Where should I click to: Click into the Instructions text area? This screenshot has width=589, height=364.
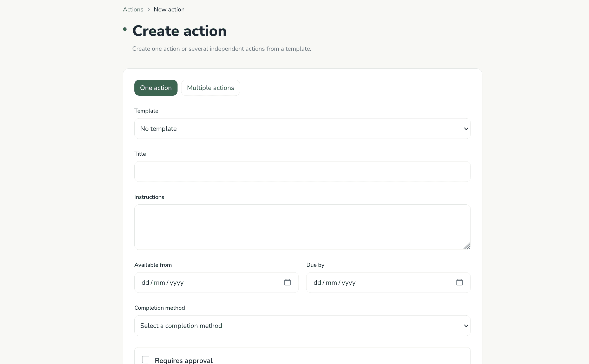tap(302, 227)
